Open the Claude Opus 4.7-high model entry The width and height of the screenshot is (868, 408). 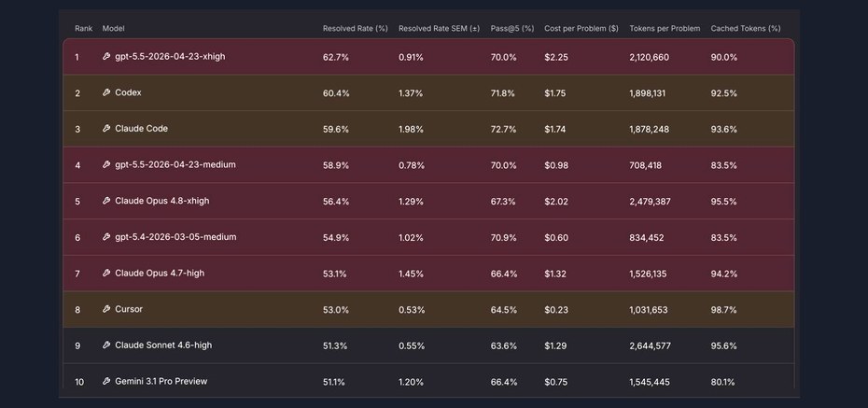(x=160, y=273)
